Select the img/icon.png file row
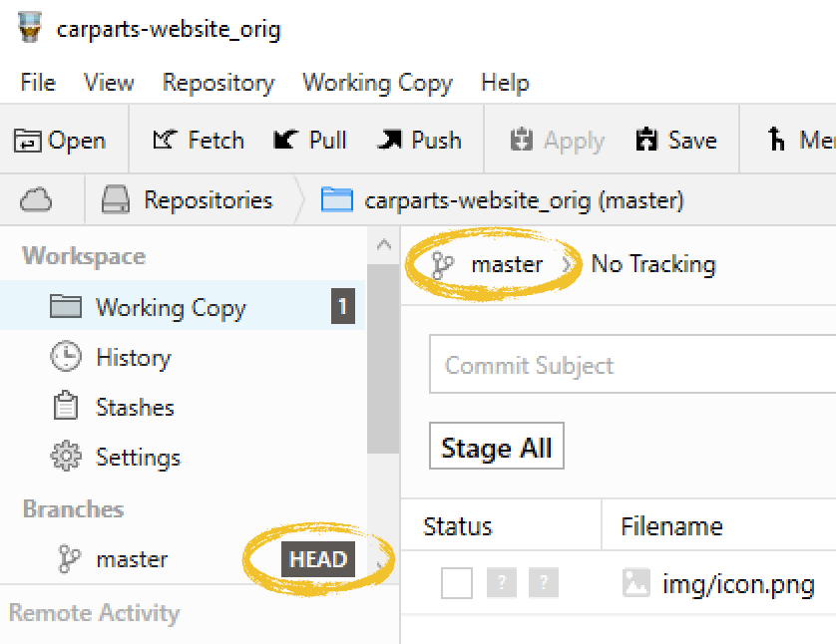836x644 pixels. pos(737,584)
